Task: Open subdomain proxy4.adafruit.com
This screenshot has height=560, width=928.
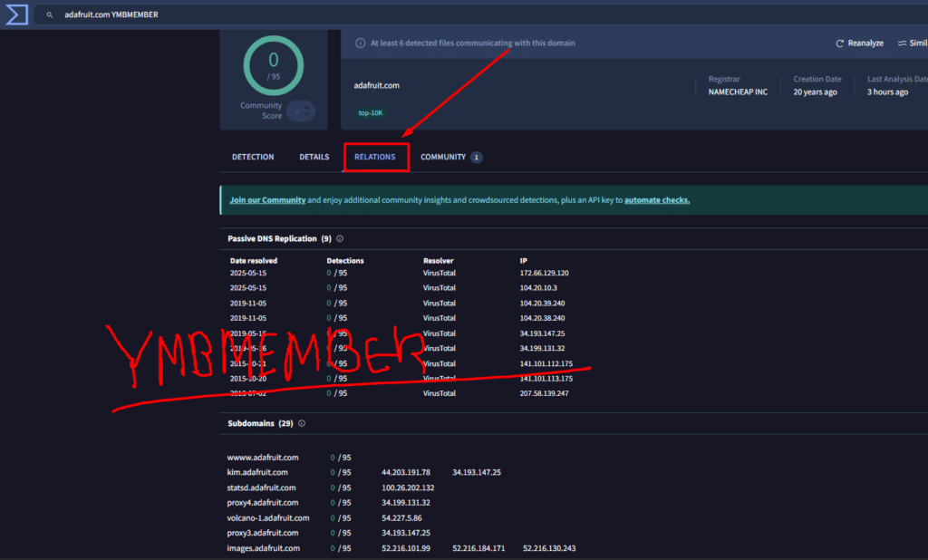Action: [262, 503]
